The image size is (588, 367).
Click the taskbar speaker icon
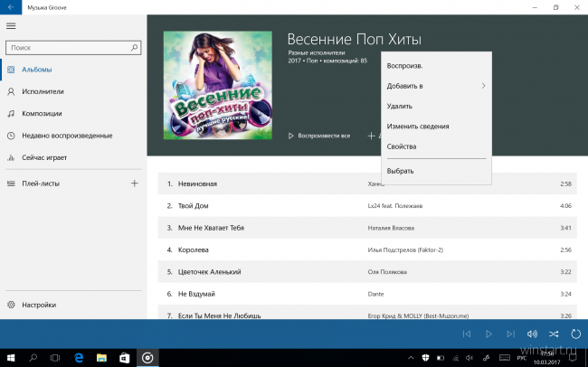coord(469,358)
